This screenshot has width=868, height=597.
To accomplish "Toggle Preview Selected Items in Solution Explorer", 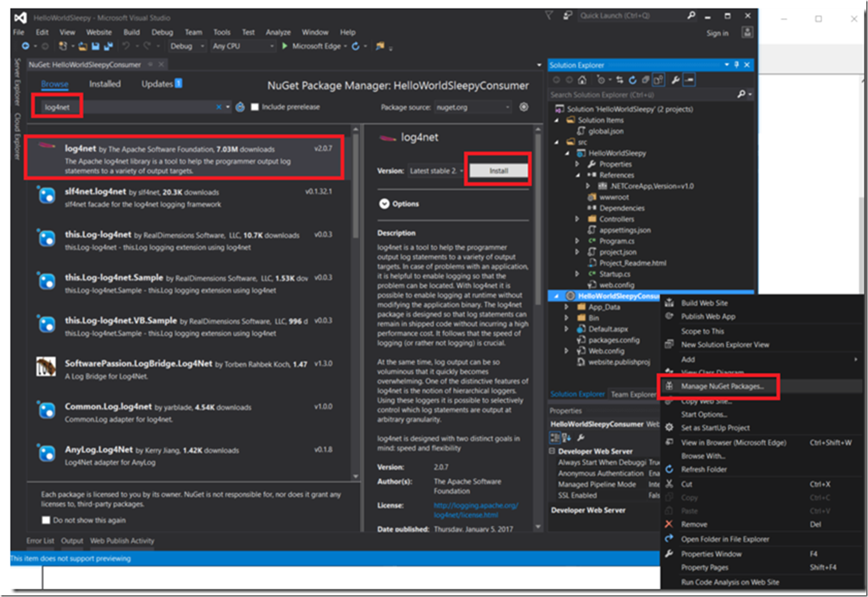I will 689,80.
